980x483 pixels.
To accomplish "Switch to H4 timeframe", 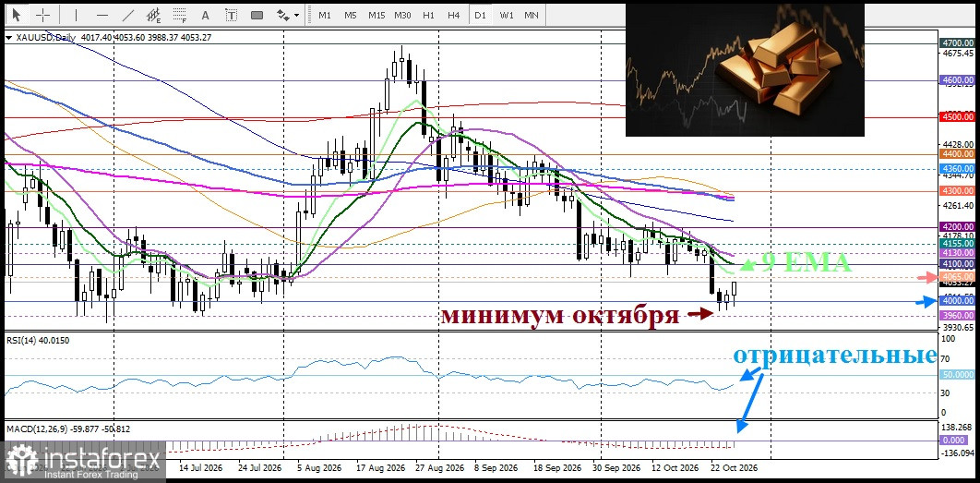I will [454, 15].
